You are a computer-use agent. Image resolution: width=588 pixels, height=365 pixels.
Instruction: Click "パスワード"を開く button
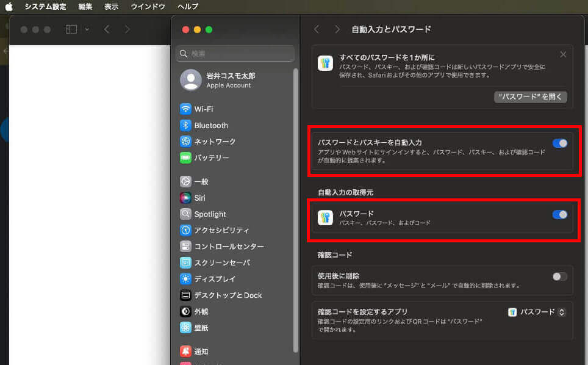(530, 97)
